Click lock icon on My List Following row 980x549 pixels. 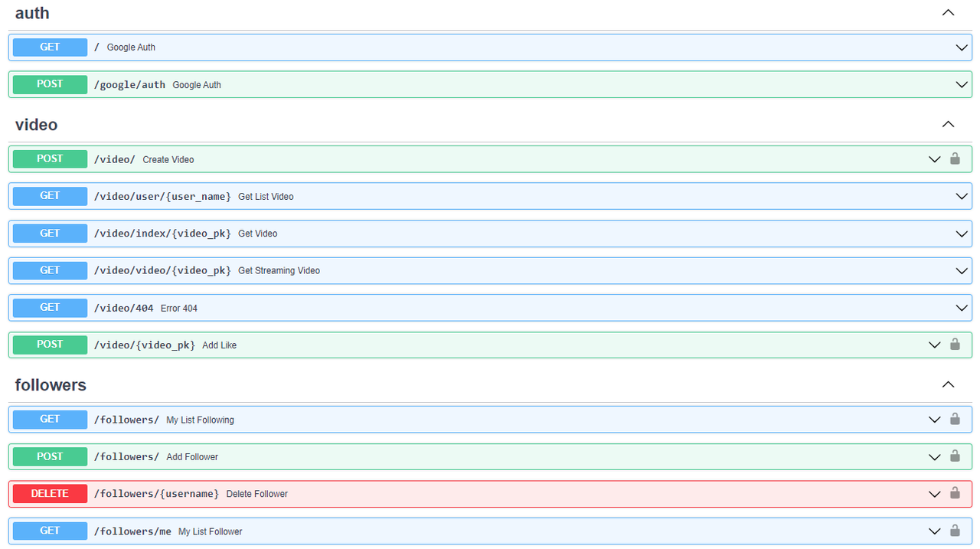(x=955, y=419)
